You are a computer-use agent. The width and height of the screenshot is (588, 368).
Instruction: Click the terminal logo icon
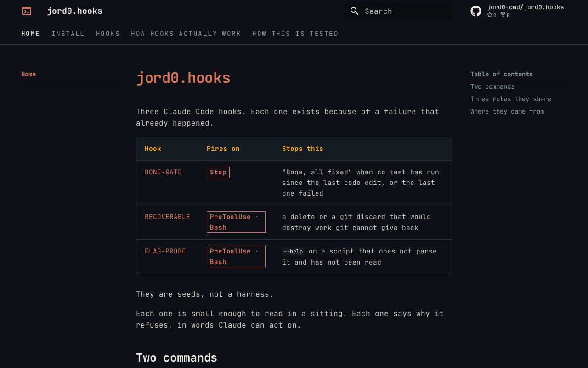[x=27, y=11]
